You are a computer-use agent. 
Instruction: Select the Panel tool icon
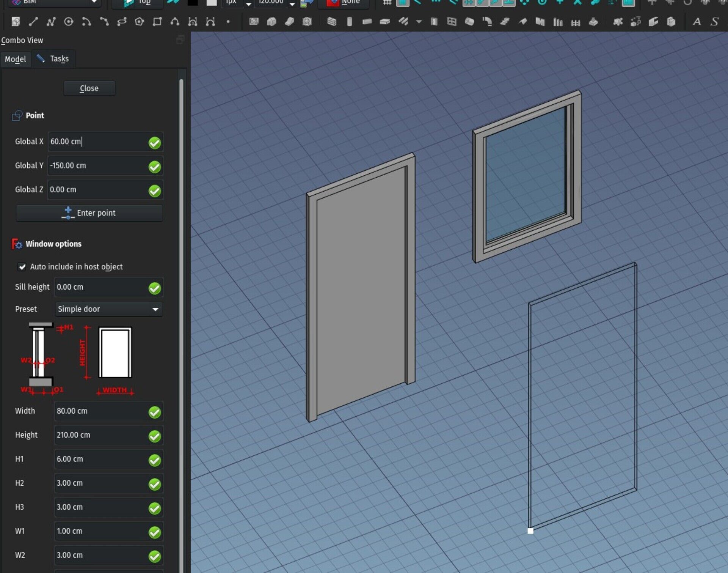click(540, 22)
